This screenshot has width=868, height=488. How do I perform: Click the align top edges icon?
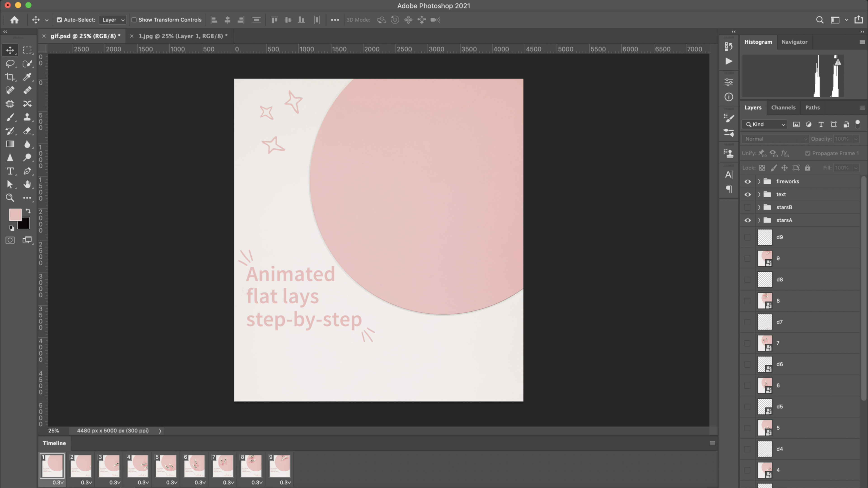tap(274, 20)
